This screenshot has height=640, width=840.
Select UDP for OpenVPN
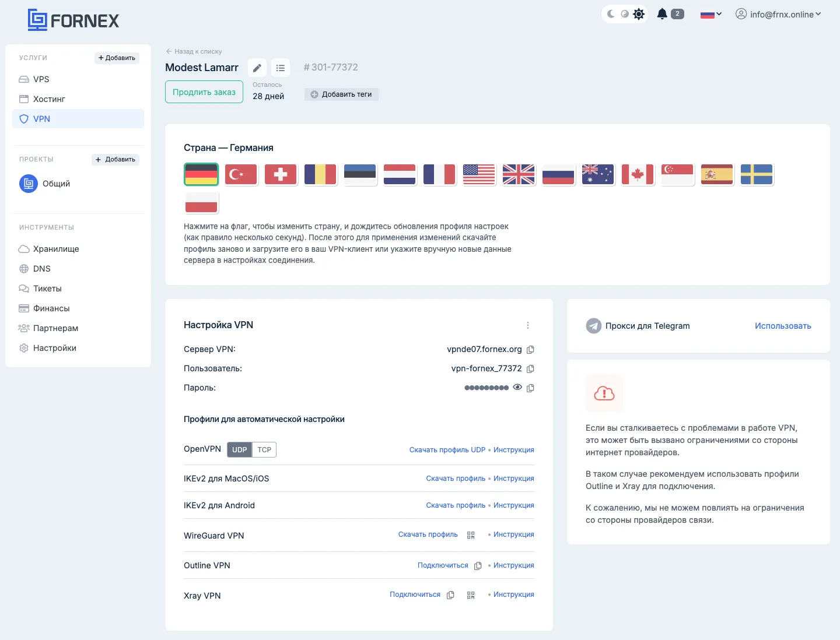239,450
